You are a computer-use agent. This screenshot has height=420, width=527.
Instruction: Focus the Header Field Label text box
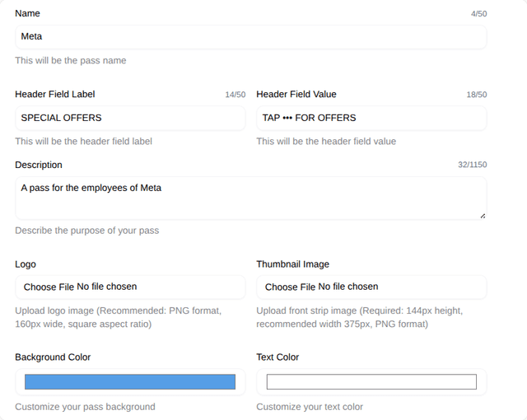click(130, 118)
